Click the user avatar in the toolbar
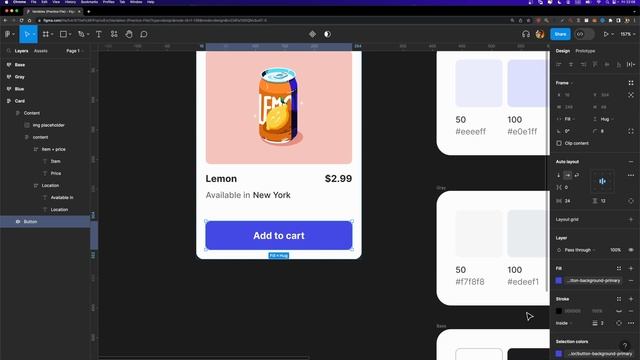Screen dimensions: 640x360 pyautogui.click(x=540, y=34)
